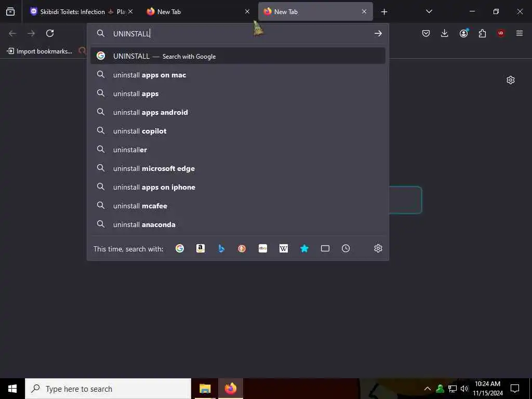Switch to the middle New Tab
This screenshot has height=399, width=532.
click(198, 12)
